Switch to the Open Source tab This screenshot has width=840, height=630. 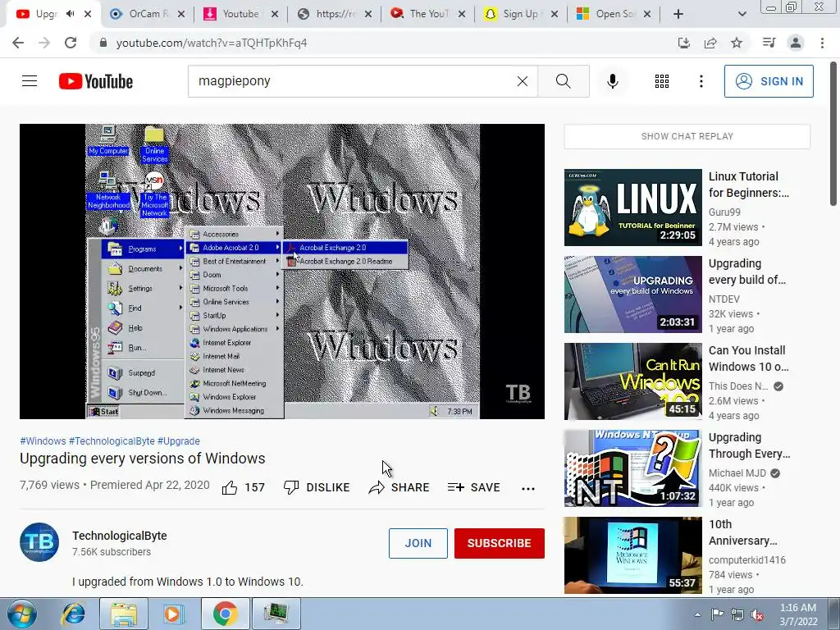point(614,14)
